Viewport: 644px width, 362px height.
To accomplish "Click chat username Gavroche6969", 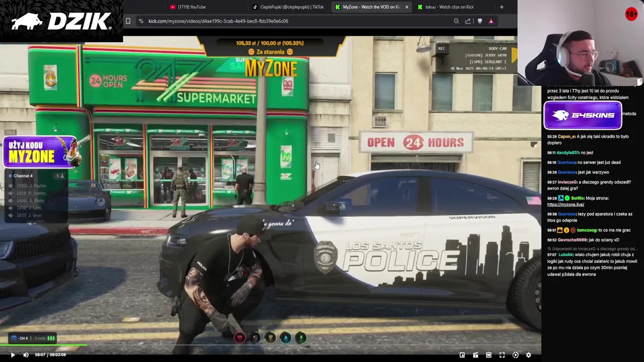I will tap(572, 240).
